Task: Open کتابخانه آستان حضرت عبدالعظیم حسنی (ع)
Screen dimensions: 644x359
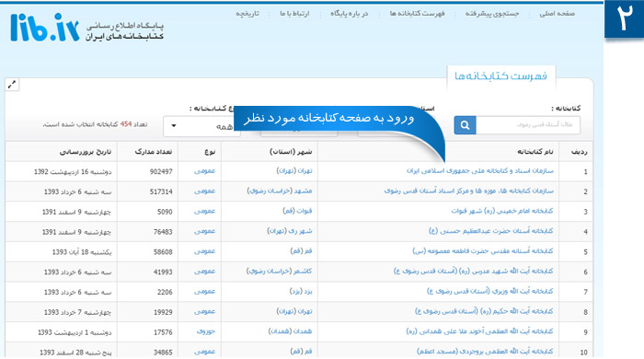Action: [x=490, y=231]
